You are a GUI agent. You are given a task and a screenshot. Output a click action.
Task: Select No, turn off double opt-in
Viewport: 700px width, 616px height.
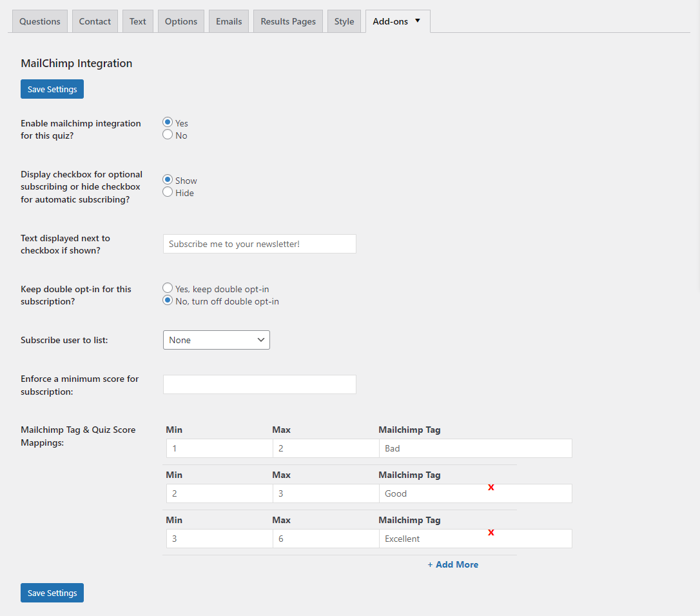(x=168, y=300)
